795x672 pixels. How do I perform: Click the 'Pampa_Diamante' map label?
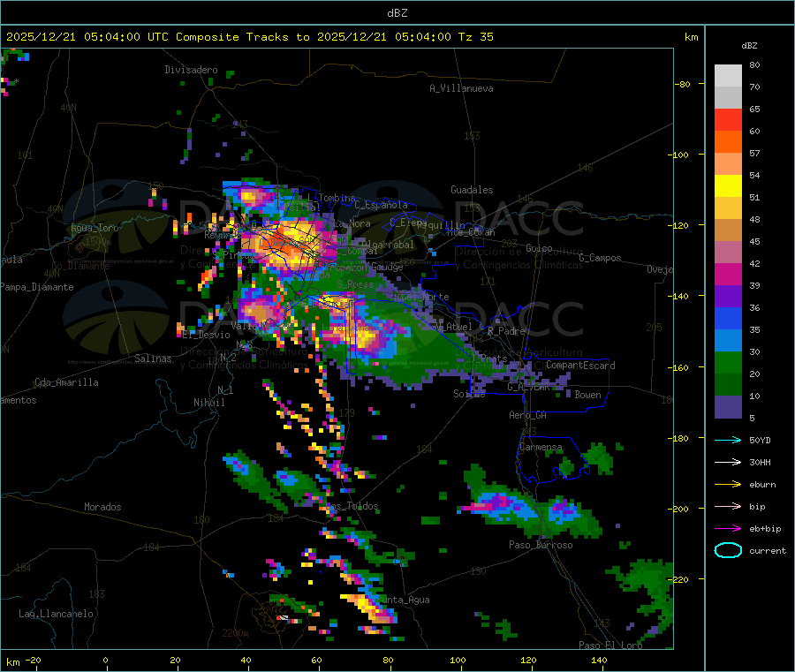click(37, 287)
